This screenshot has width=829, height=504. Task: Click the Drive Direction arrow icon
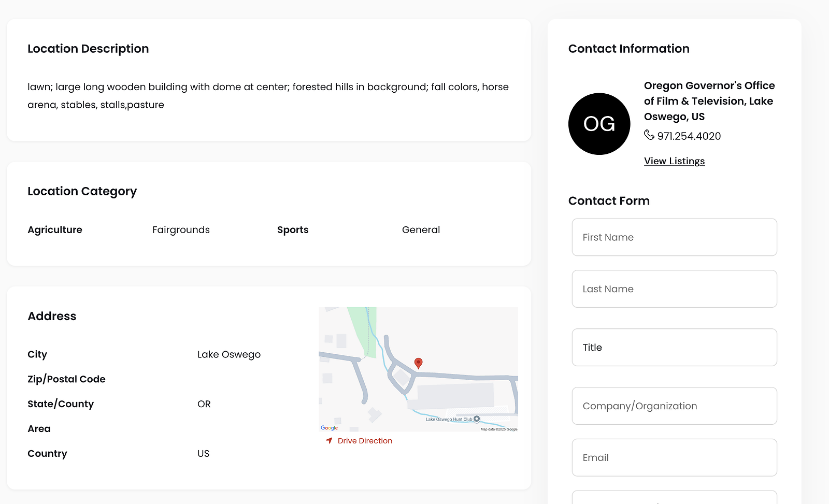329,441
